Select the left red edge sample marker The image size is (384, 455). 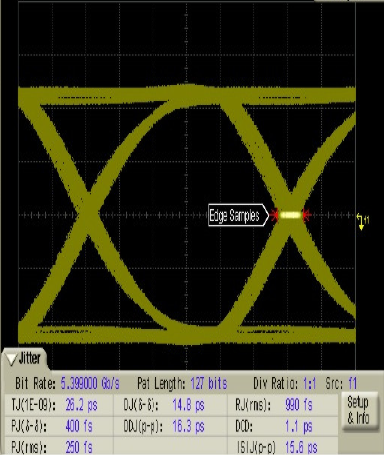[x=274, y=215]
